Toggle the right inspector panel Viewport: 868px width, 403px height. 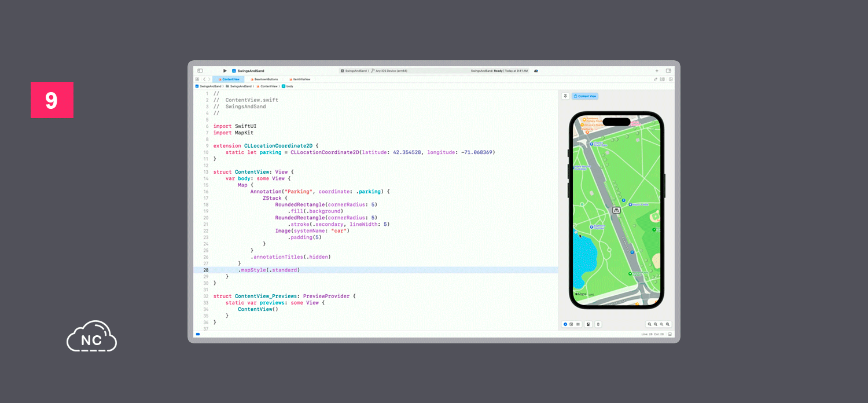668,71
